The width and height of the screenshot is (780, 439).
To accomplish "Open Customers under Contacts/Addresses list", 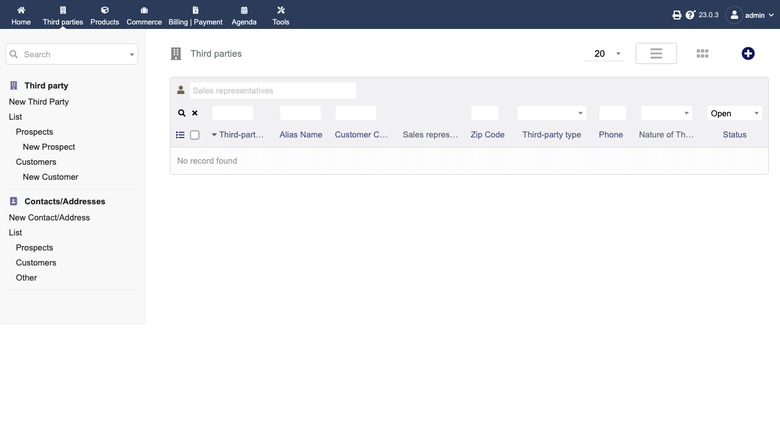I will coord(36,263).
